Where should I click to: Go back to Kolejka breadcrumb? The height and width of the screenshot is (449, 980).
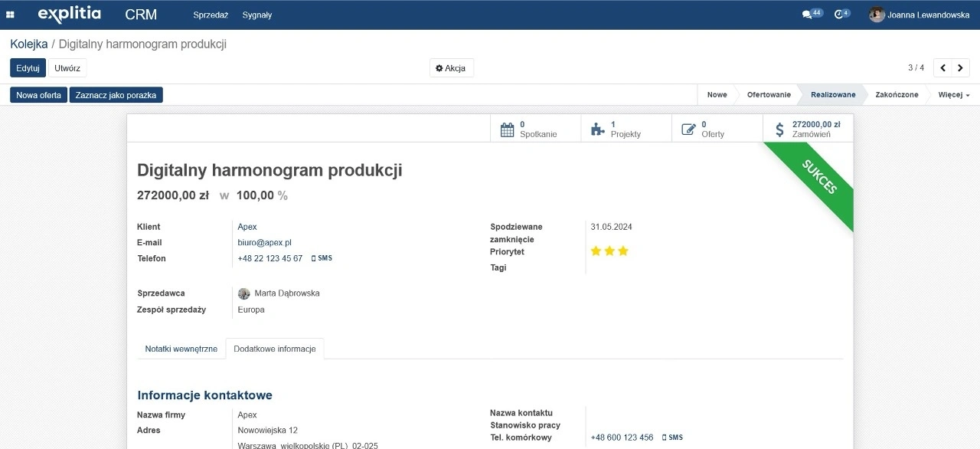tap(29, 44)
